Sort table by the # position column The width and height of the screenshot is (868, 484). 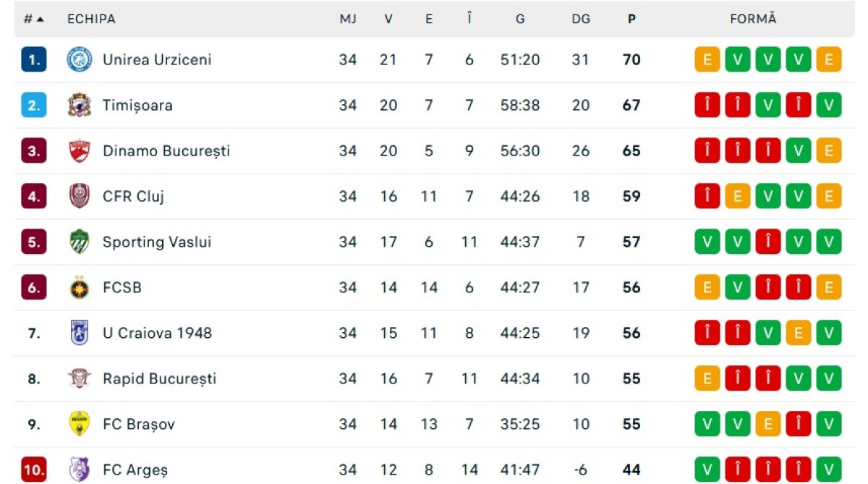point(33,20)
